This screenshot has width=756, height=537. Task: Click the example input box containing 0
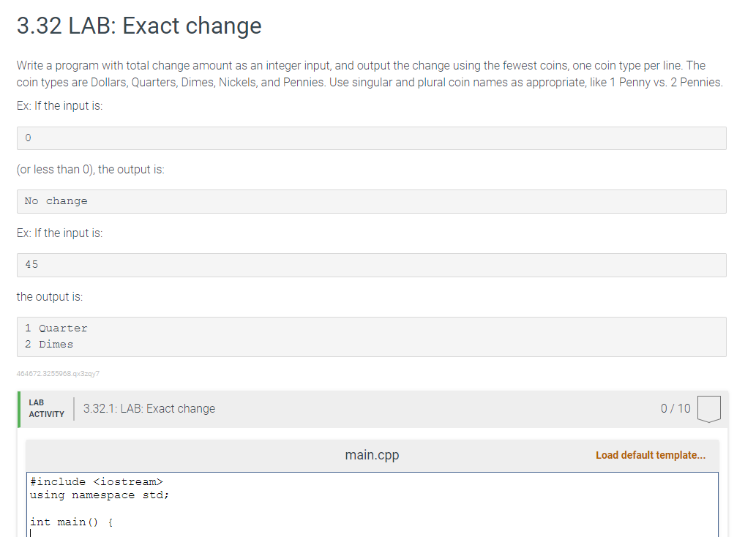371,138
